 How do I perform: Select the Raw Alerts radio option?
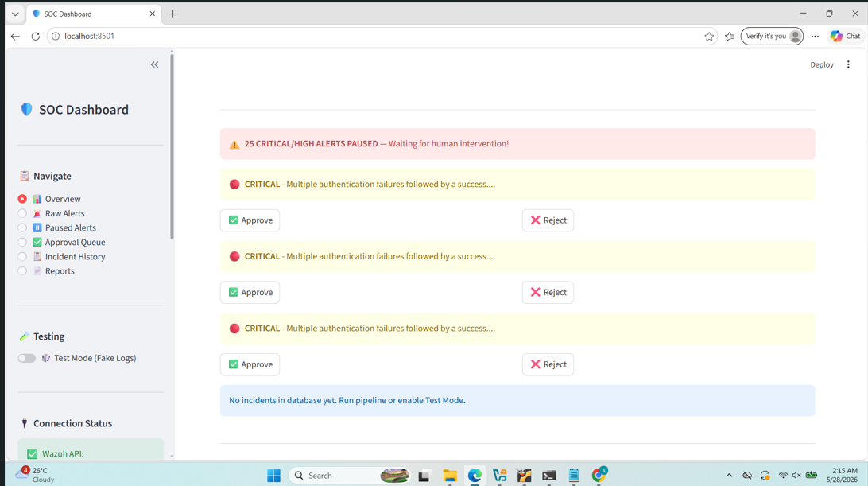pyautogui.click(x=22, y=213)
